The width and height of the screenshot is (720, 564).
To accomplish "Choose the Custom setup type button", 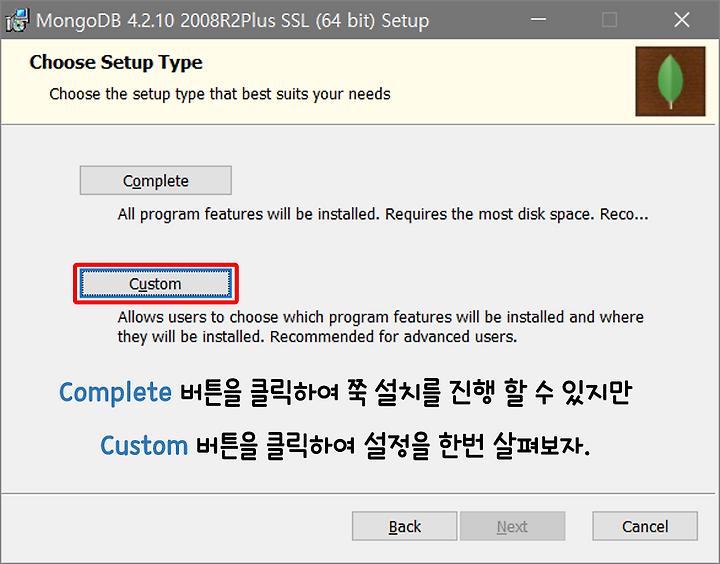I will coord(156,283).
